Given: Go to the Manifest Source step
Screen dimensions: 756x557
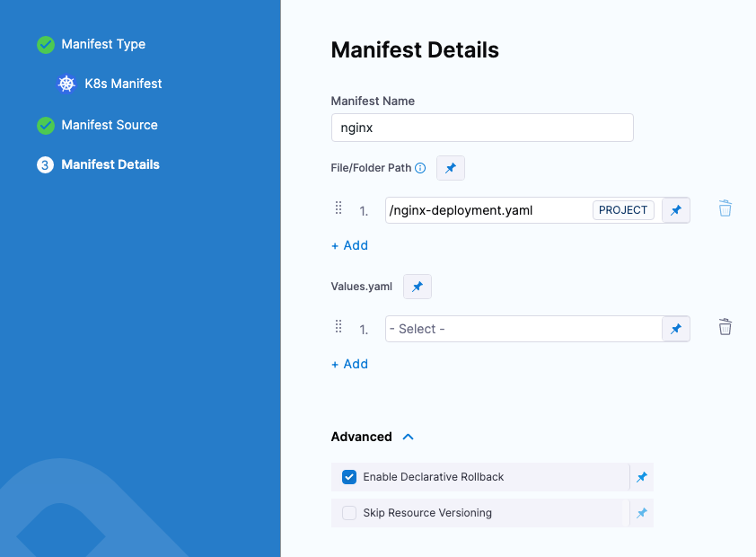Looking at the screenshot, I should (109, 125).
